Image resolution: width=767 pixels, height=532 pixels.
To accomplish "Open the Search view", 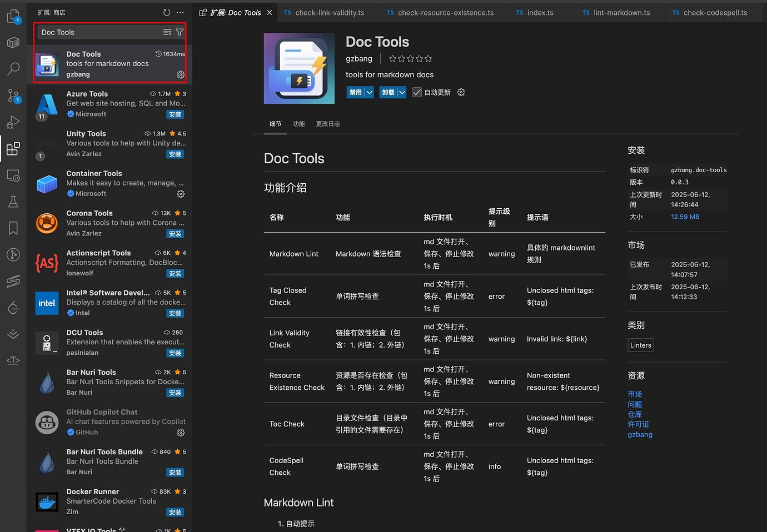I will pos(13,69).
